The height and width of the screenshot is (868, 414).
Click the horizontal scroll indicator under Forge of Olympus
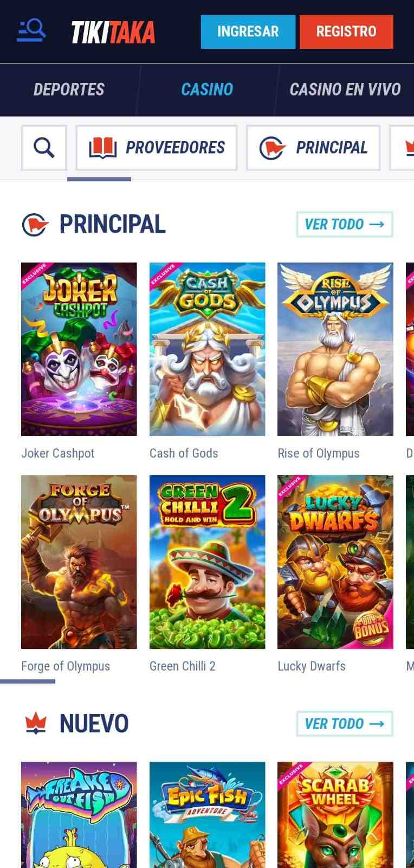[28, 681]
